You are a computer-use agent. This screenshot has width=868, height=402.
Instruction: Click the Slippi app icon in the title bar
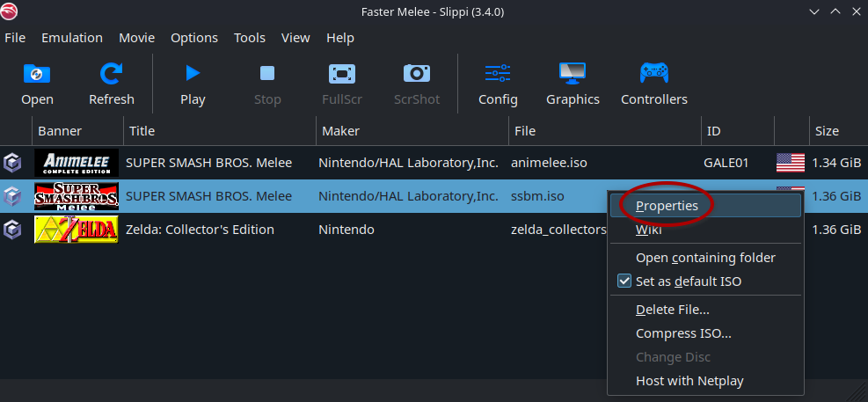coord(10,11)
